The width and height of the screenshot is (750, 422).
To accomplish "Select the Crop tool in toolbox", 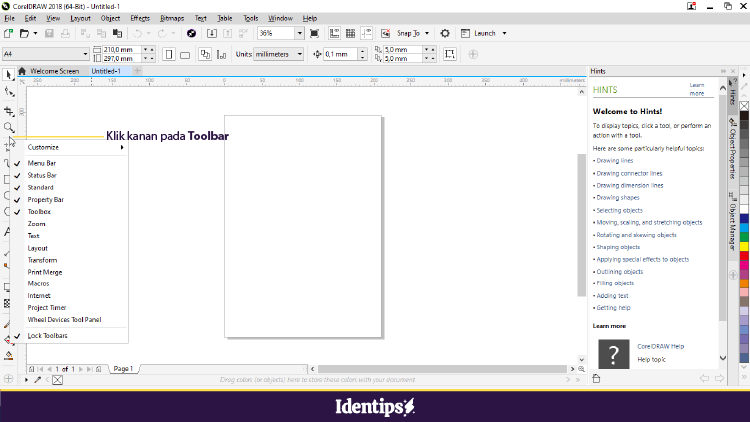I will pos(9,110).
